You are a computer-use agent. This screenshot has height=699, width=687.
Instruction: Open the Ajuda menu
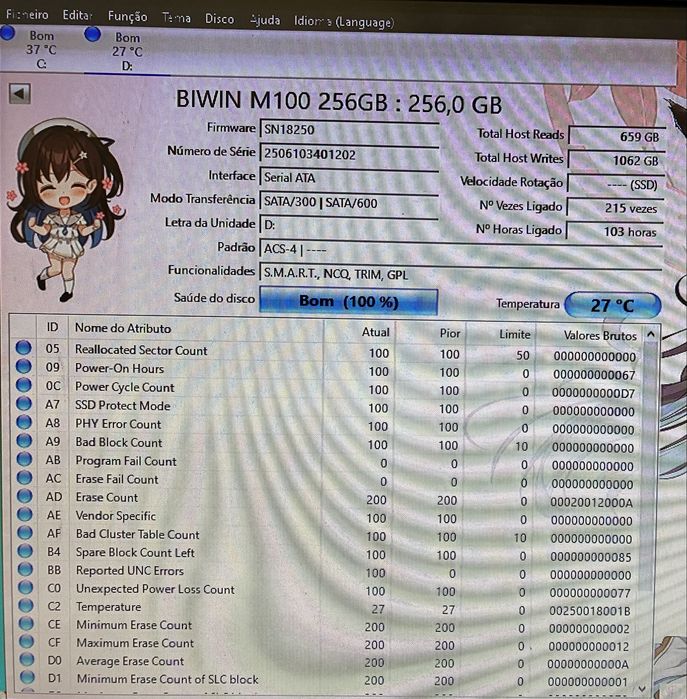tap(265, 20)
